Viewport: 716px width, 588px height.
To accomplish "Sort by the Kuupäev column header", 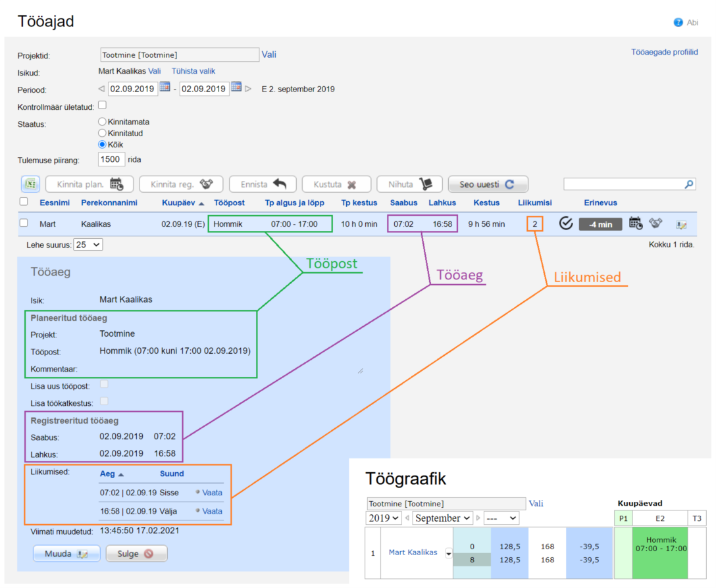I will tap(177, 203).
